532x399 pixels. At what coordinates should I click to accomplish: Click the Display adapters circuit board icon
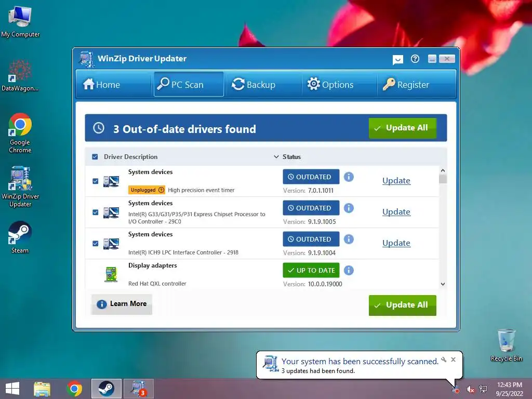click(x=111, y=274)
